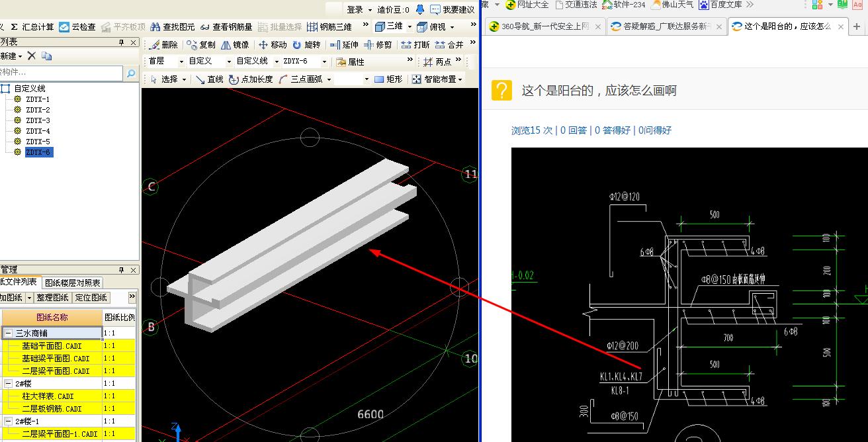Open the notification bell icon
This screenshot has height=442, width=868.
click(x=419, y=9)
